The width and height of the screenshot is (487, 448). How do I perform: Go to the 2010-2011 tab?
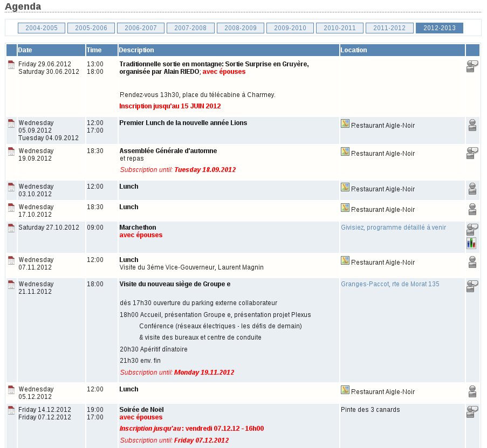340,28
